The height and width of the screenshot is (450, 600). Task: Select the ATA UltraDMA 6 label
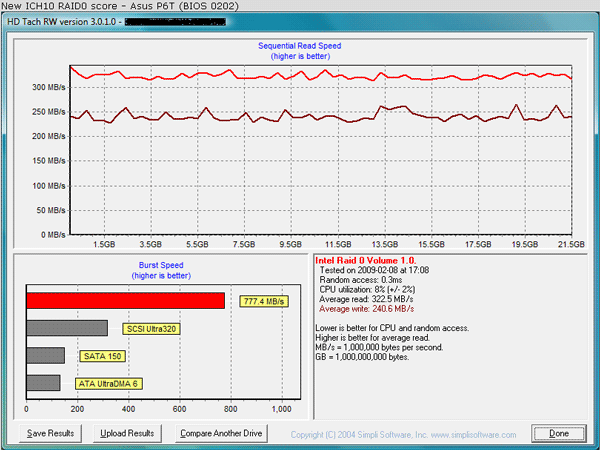(x=109, y=384)
